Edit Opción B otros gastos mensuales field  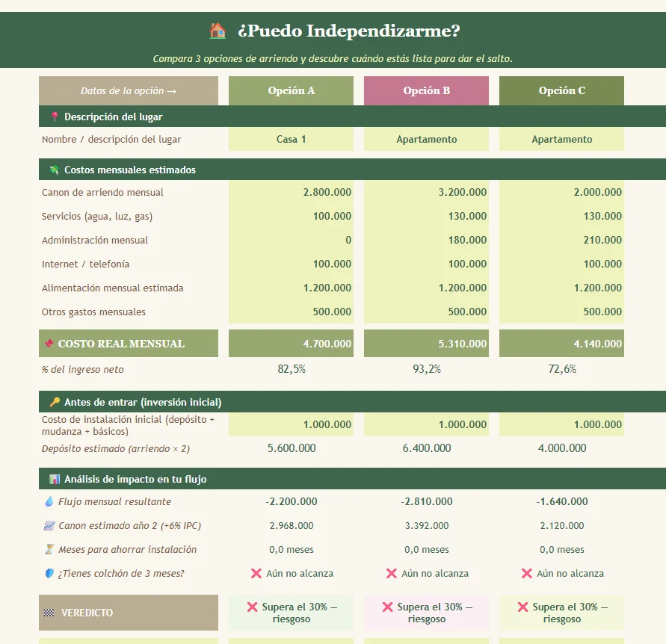426,312
